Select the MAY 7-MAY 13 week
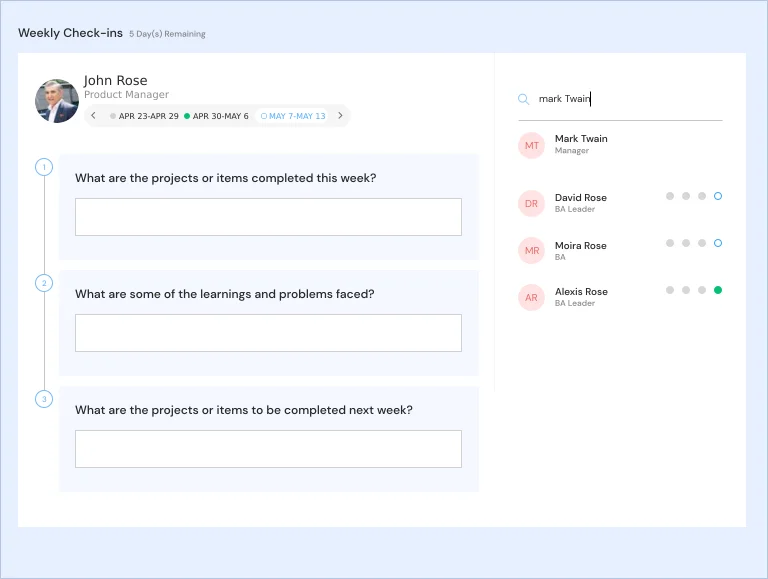768x579 pixels. [293, 116]
